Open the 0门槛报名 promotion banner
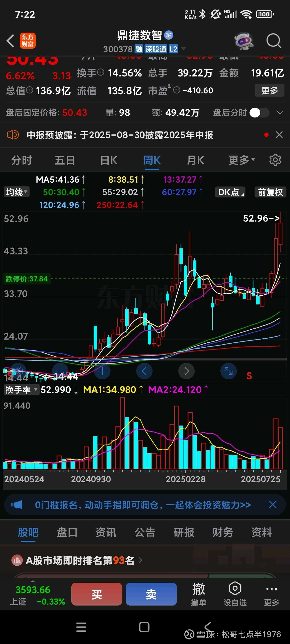The image size is (290, 644). pos(143,505)
